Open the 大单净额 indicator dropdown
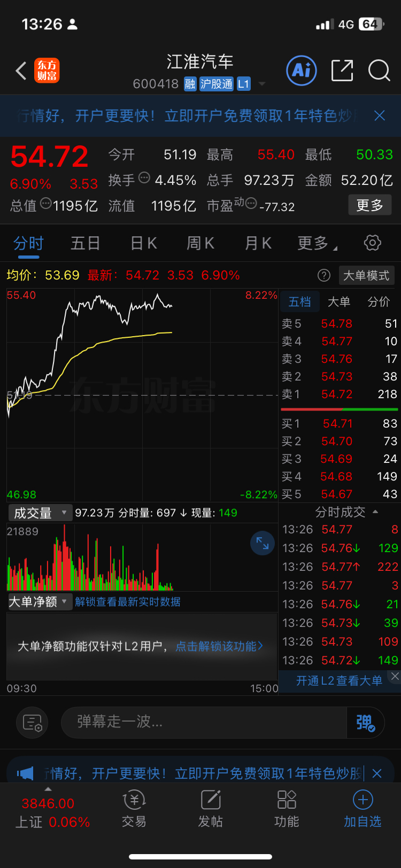401x868 pixels. 40,602
